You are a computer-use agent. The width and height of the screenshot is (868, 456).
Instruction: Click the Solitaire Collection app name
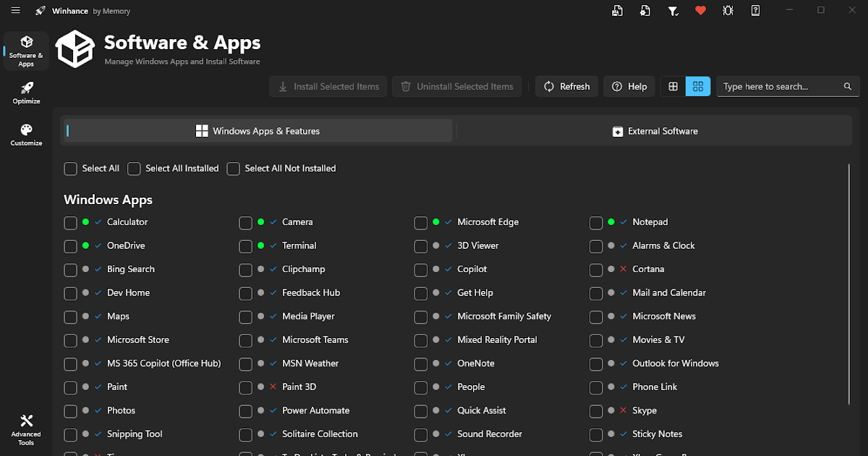tap(320, 434)
